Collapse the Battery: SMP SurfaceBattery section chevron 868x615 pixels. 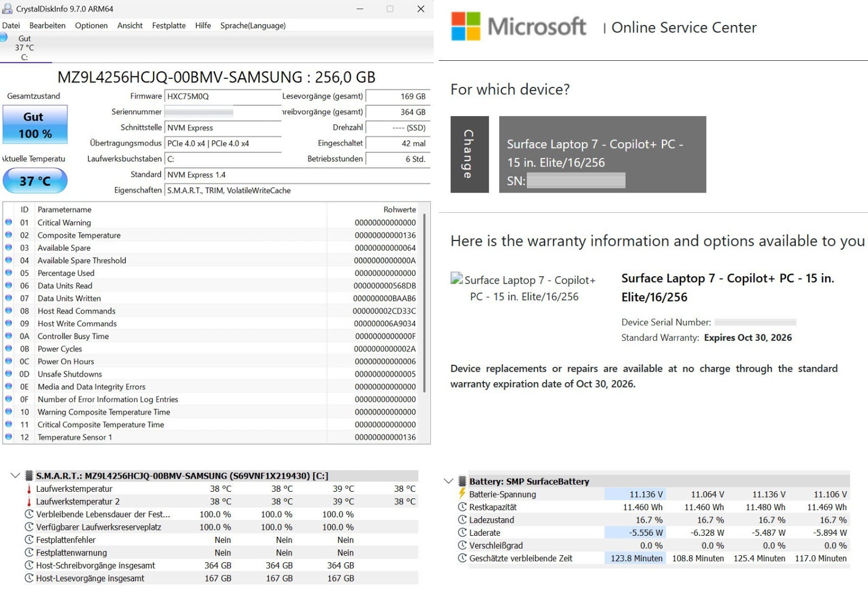coord(449,481)
